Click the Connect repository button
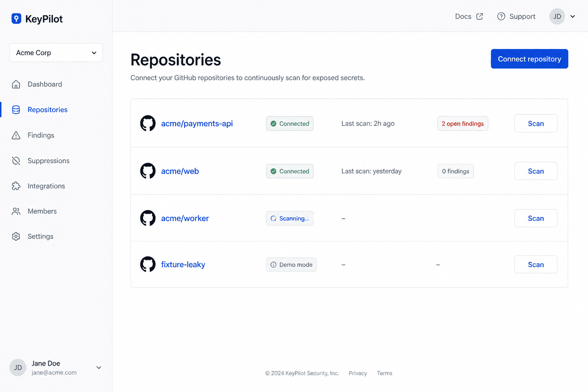Screen dimensions: 588x392 click(x=529, y=59)
